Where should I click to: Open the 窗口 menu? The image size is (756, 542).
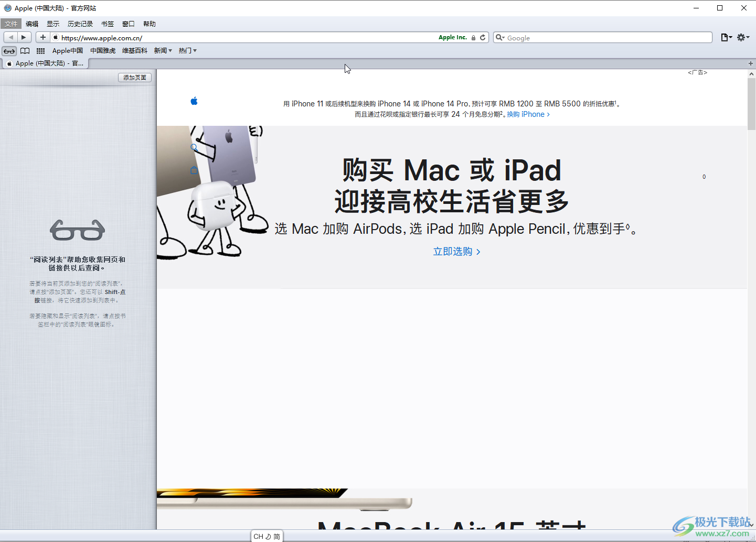129,24
